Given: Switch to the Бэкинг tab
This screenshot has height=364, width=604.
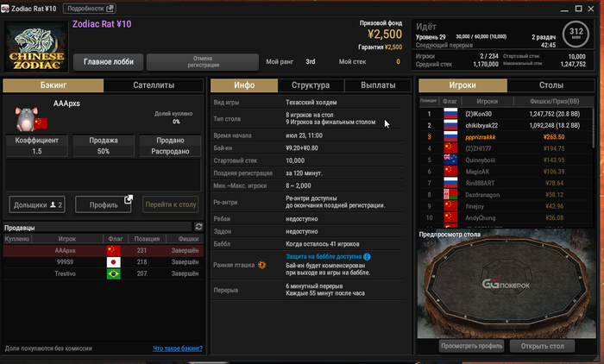Looking at the screenshot, I should pyautogui.click(x=53, y=85).
